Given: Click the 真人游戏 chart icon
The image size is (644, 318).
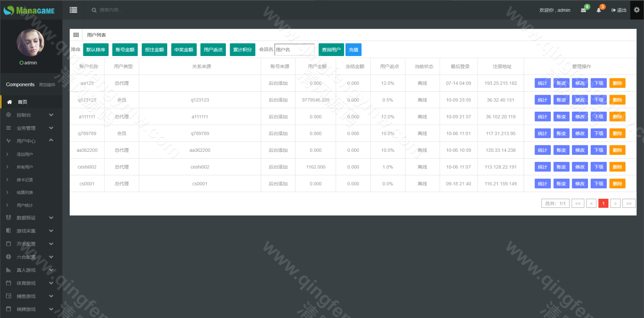Looking at the screenshot, I should (x=8, y=270).
